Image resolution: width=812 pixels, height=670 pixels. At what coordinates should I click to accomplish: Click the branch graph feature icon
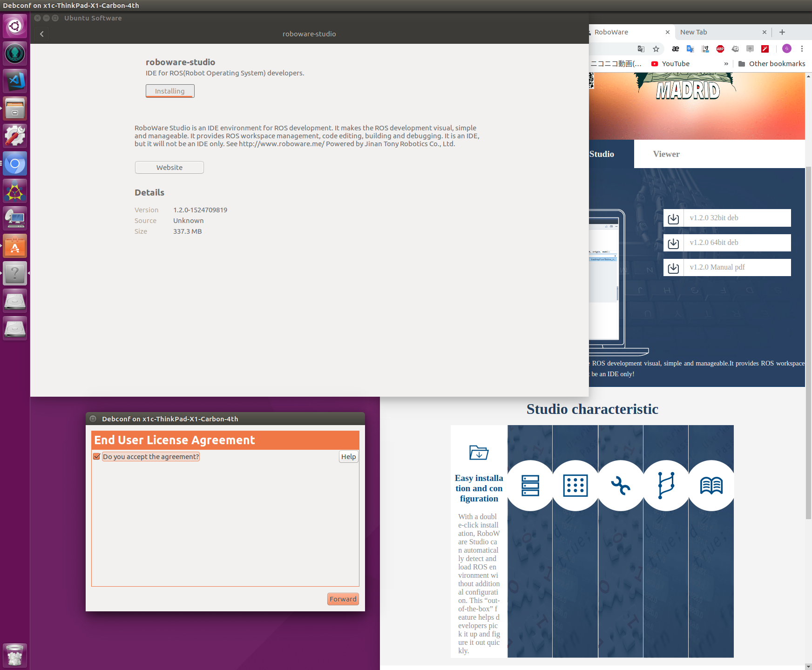(x=666, y=486)
